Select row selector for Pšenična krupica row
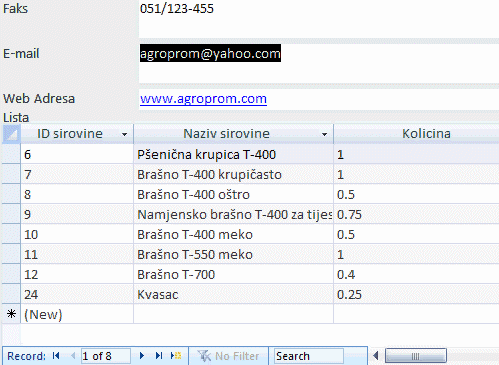The width and height of the screenshot is (499, 365). [11, 154]
